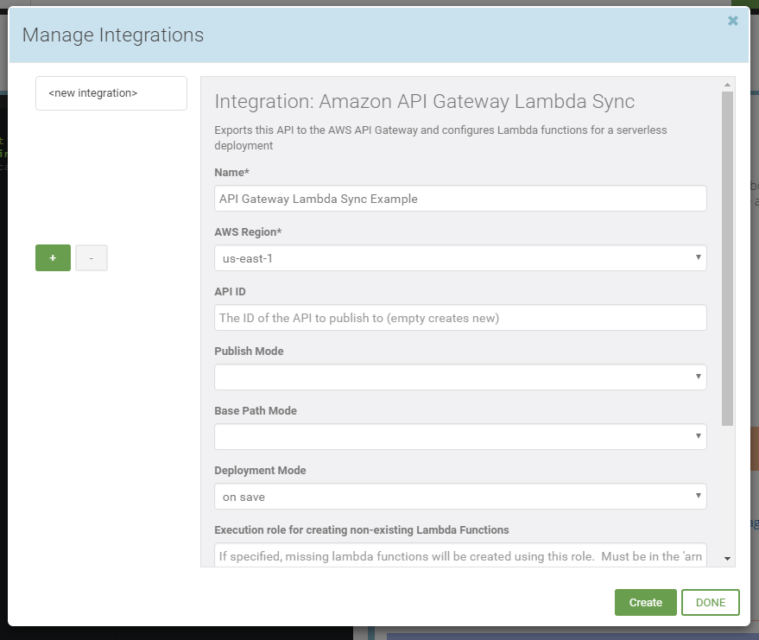Click the API ID input field
Viewport: 759px width, 640px height.
pyautogui.click(x=460, y=318)
